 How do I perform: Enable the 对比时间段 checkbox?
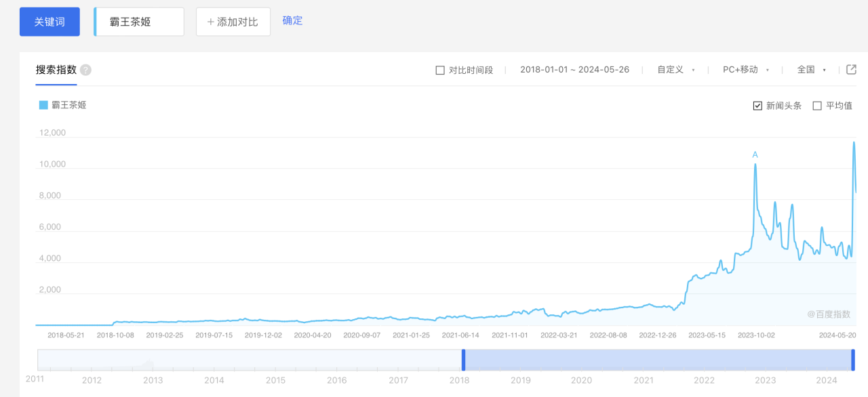click(440, 70)
